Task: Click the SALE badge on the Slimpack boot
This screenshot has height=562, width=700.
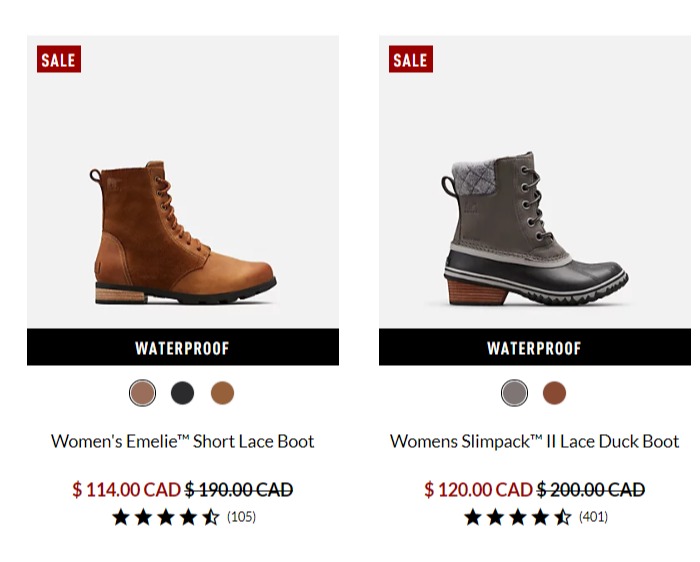Action: (x=411, y=59)
